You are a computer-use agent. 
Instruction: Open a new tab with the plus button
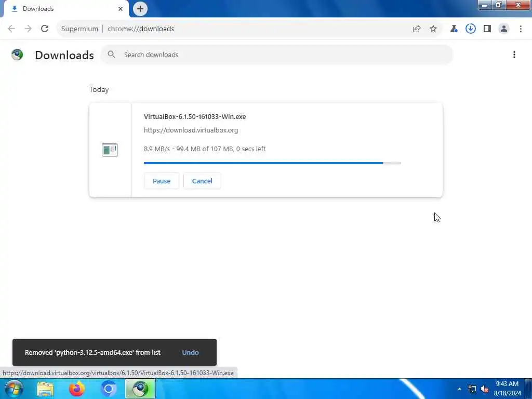click(x=140, y=9)
